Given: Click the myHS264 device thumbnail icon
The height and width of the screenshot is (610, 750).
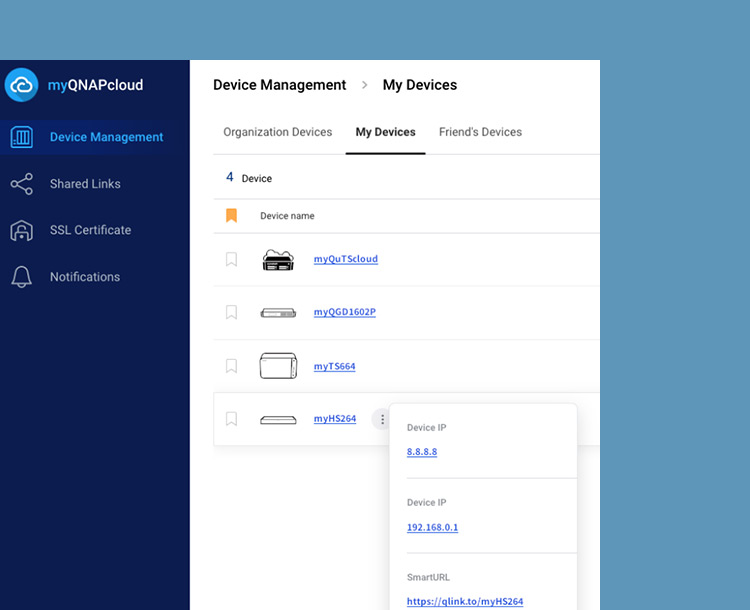Looking at the screenshot, I should [278, 420].
